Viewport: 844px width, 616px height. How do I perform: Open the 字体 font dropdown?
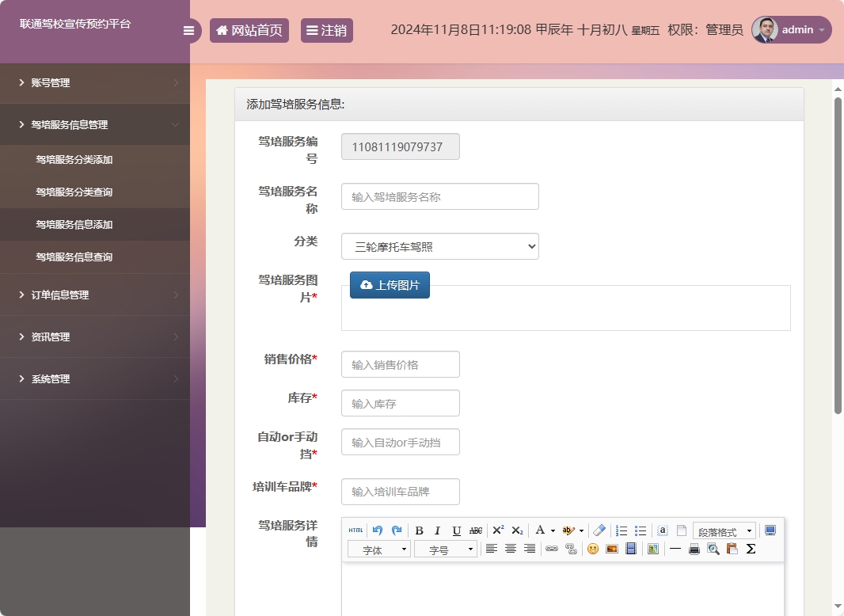(x=378, y=549)
